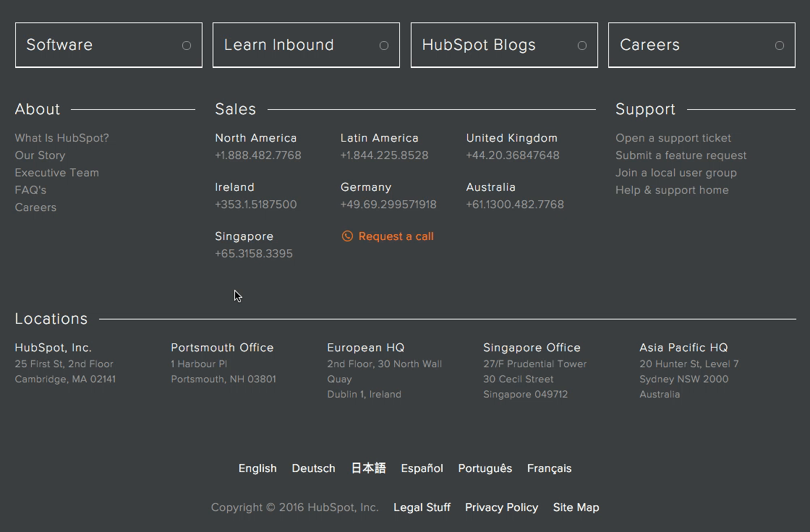Image resolution: width=810 pixels, height=532 pixels.
Task: Open Careers link under About
Action: click(35, 207)
